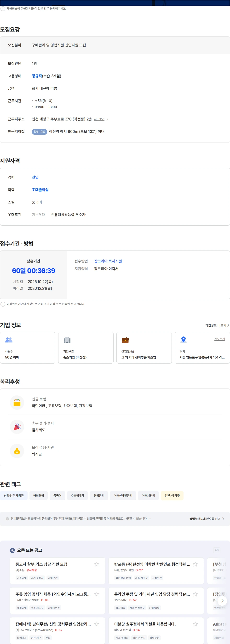Image resolution: width=230 pixels, height=644 pixels.
Task: Bookmark the 주류 영업 경력직 posting
Action: pos(97,594)
